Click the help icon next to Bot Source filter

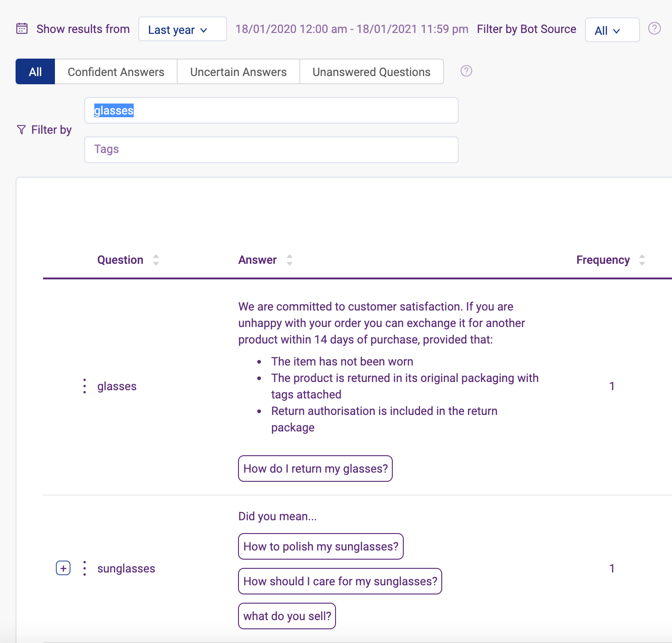655,28
